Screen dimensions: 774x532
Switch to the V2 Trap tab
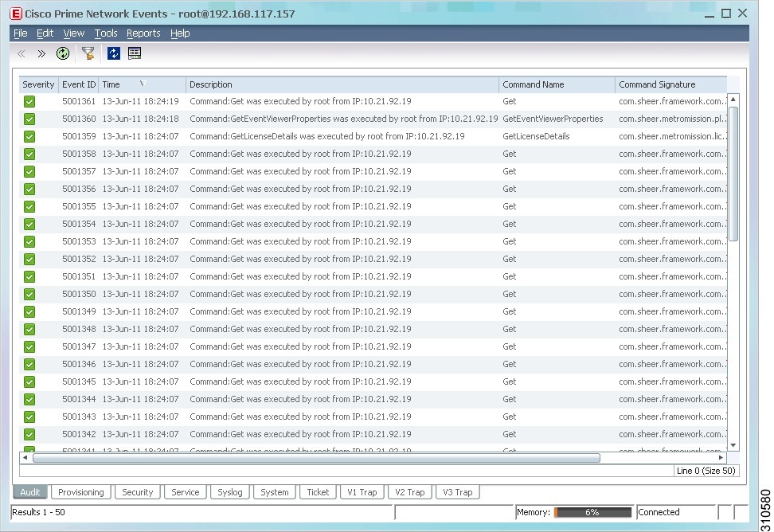tap(410, 492)
